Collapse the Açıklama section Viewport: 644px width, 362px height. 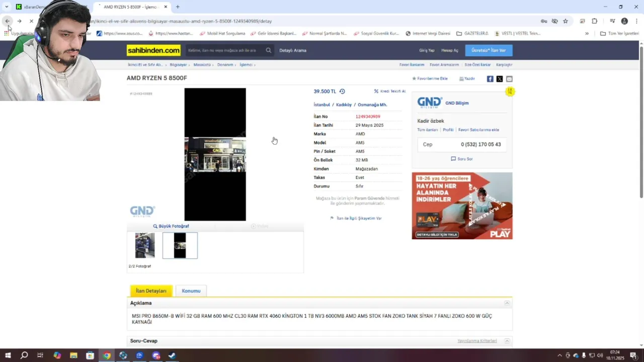coord(507,303)
